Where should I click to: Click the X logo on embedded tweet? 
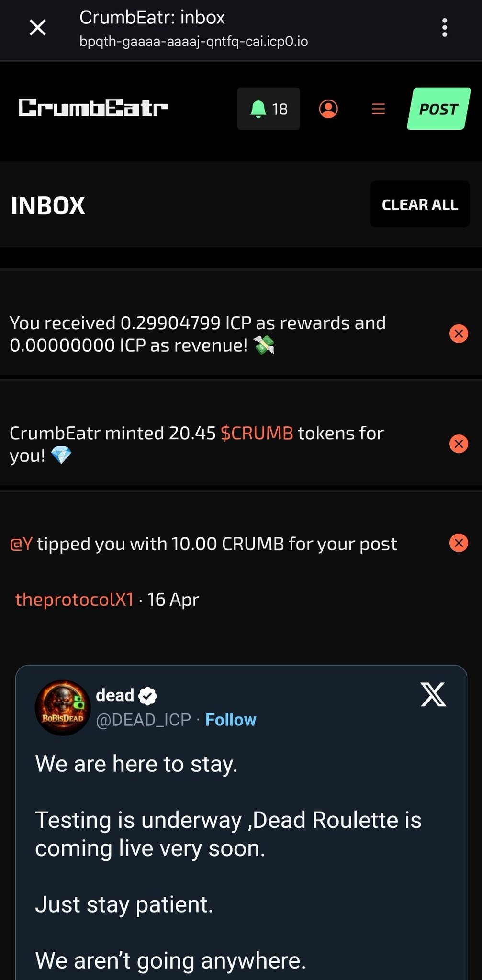433,694
